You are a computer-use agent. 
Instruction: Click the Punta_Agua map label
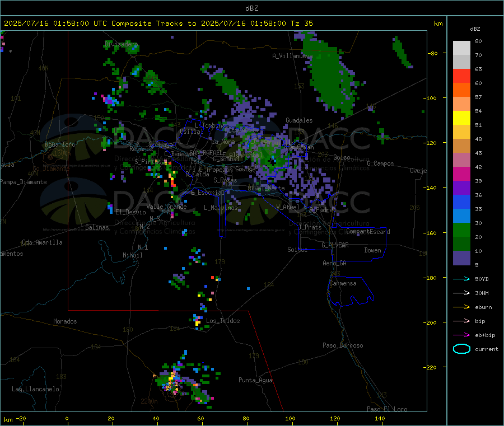pyautogui.click(x=255, y=380)
